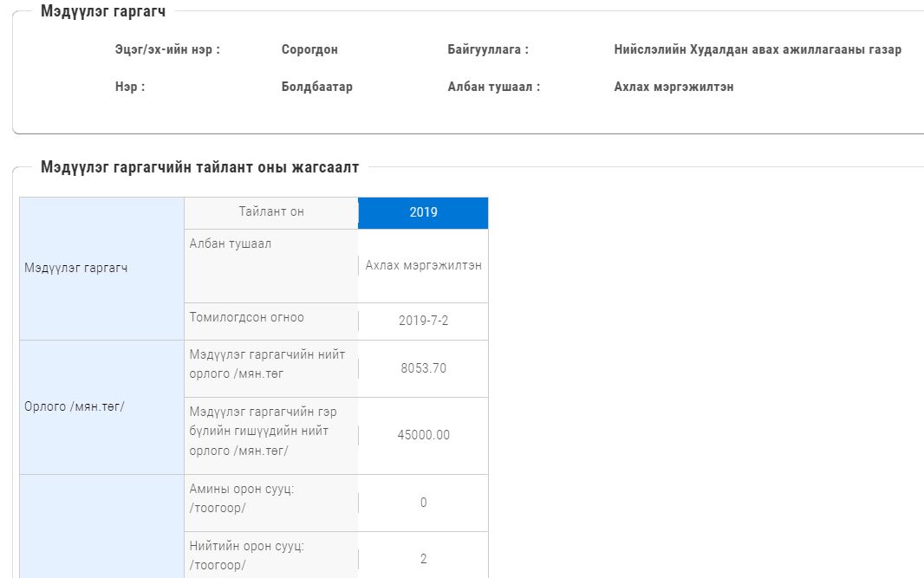Click 'Нийтийн орон сууц: /тоогоор/' row label

coord(271,555)
